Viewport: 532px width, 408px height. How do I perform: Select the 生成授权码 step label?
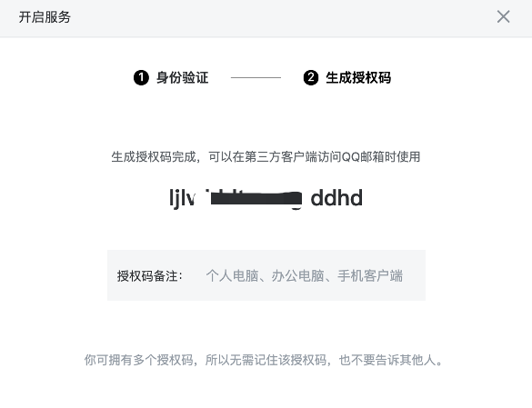click(x=358, y=77)
